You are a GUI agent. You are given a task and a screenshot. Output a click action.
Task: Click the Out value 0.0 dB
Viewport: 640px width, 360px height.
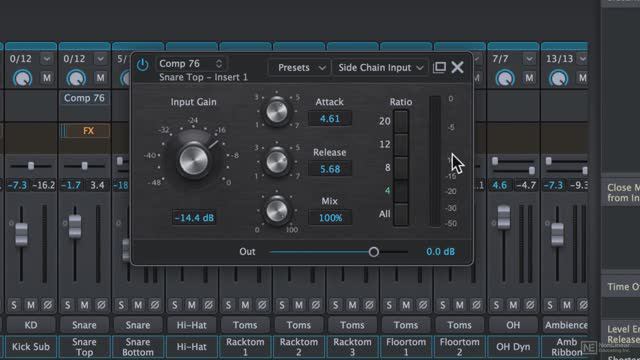point(440,252)
